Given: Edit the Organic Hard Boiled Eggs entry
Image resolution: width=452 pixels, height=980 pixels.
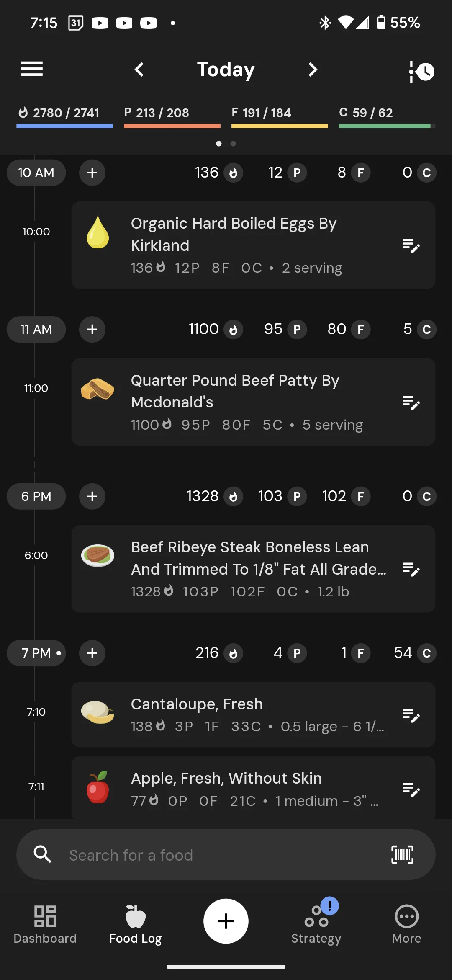Looking at the screenshot, I should pos(411,246).
